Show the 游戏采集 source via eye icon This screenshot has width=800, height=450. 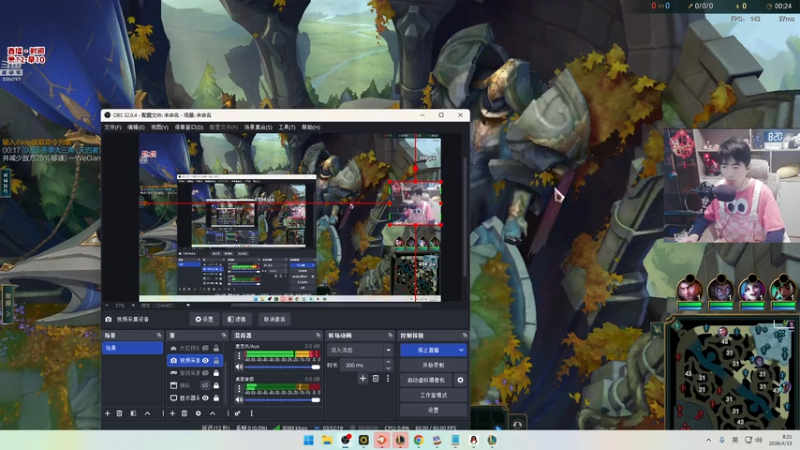[205, 373]
